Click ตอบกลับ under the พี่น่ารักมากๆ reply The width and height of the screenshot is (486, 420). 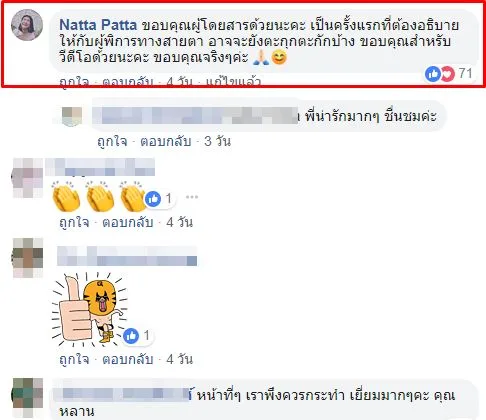tap(166, 141)
